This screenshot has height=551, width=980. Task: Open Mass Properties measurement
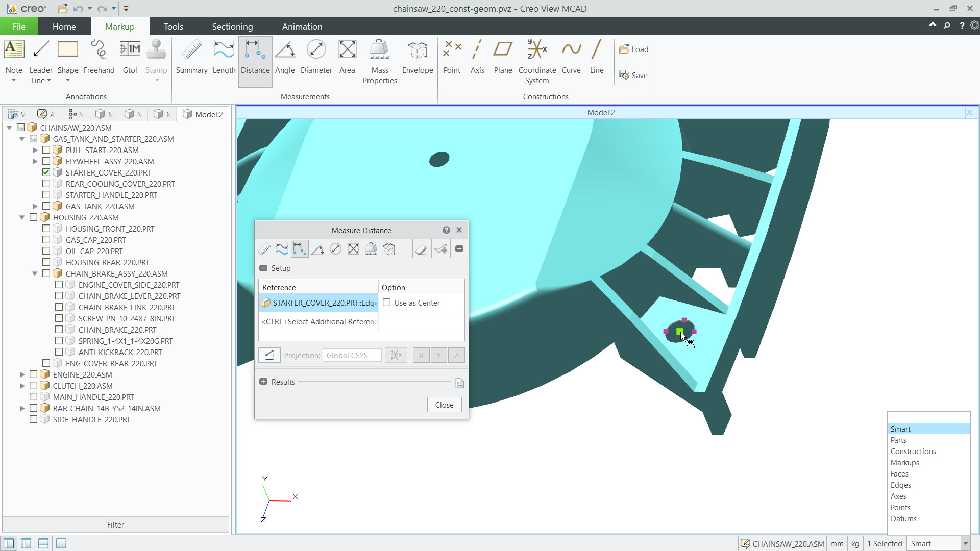point(380,62)
